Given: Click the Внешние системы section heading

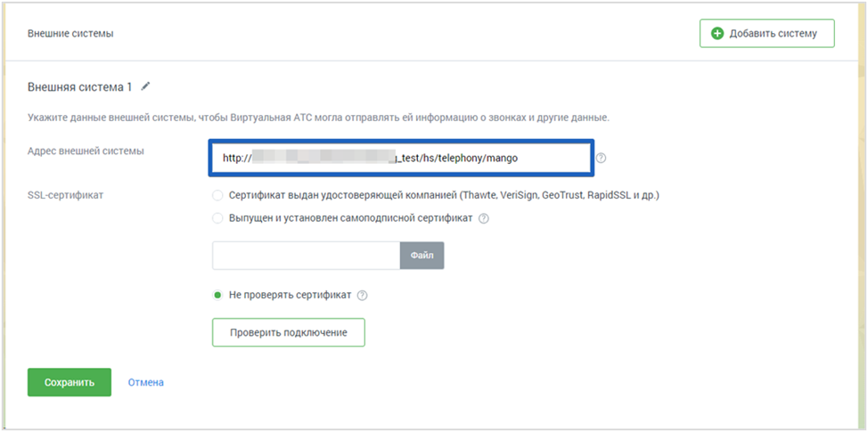Looking at the screenshot, I should (70, 34).
